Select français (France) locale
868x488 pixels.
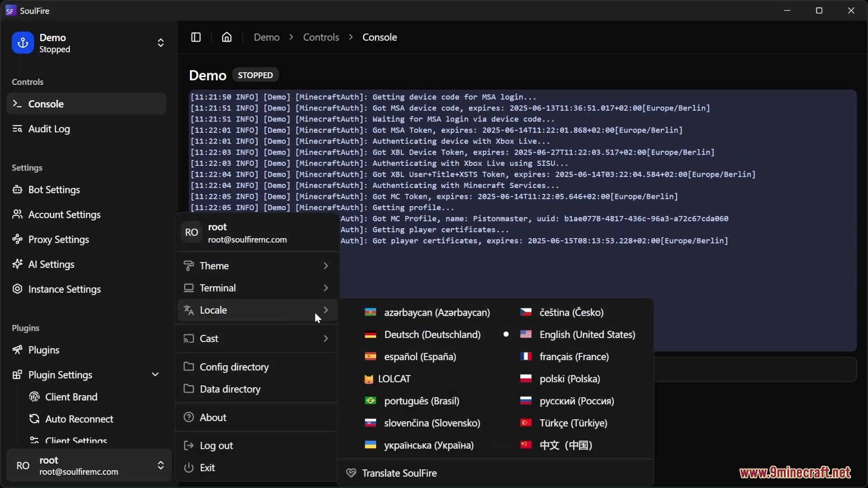tap(573, 357)
